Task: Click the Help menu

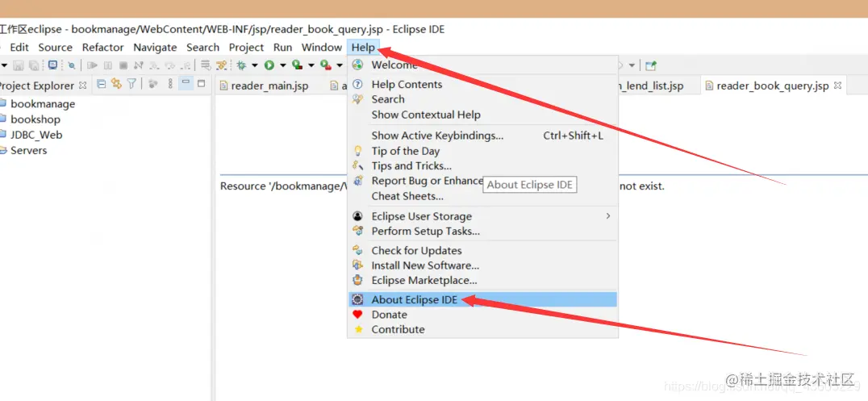Action: (363, 48)
